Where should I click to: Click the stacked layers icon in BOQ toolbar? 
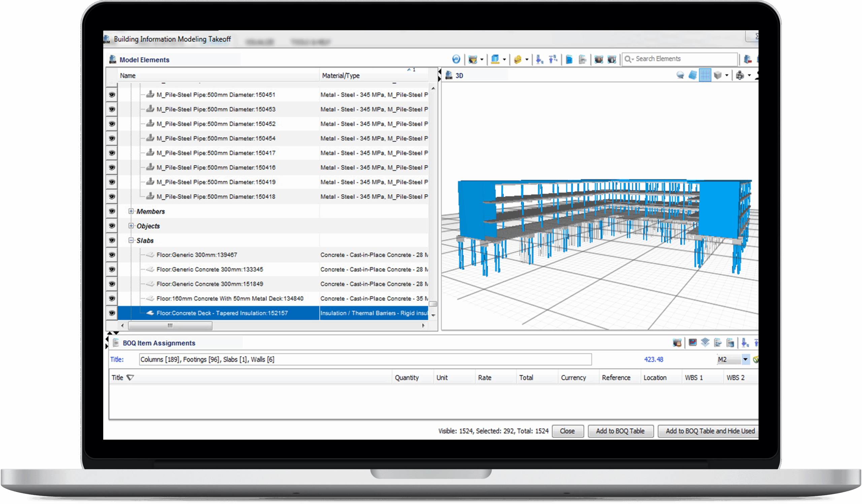[705, 343]
